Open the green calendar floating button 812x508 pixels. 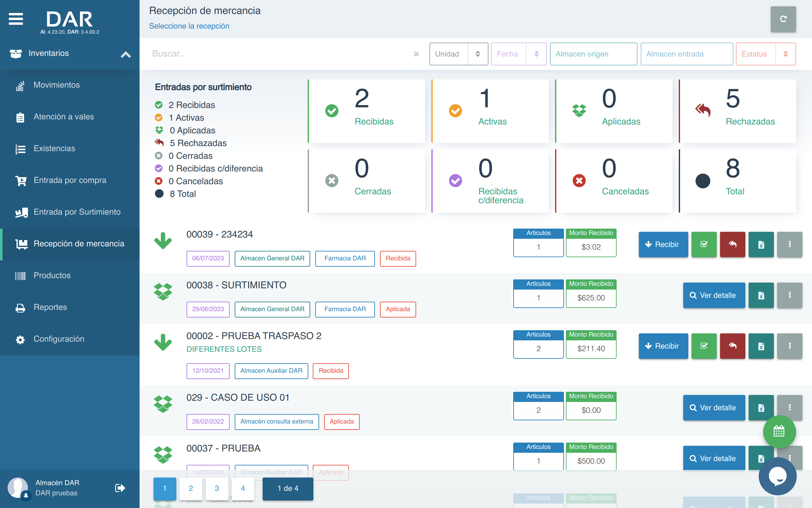pos(779,431)
